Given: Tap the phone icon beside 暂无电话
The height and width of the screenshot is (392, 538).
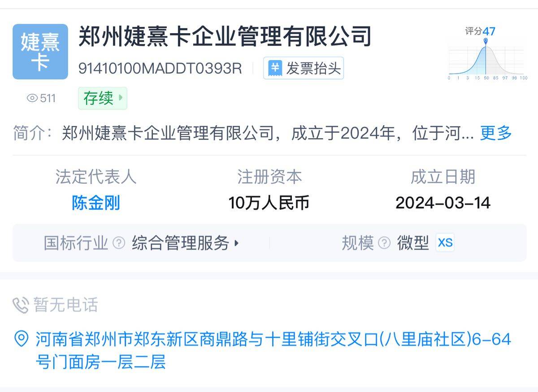Looking at the screenshot, I should click(x=21, y=305).
